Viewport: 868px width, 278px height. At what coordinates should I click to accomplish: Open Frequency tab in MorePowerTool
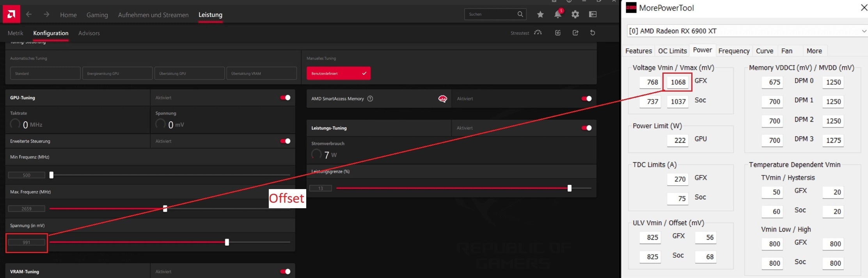tap(734, 51)
